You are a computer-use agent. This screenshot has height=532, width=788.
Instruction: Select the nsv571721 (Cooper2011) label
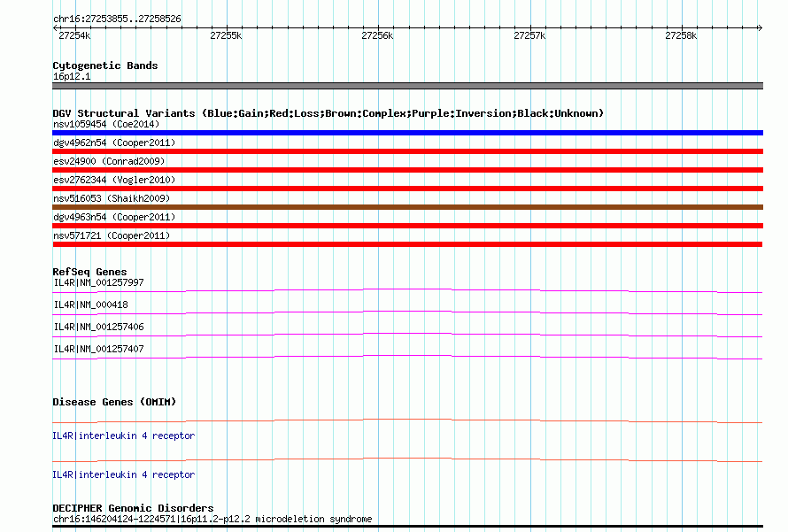[x=112, y=235]
